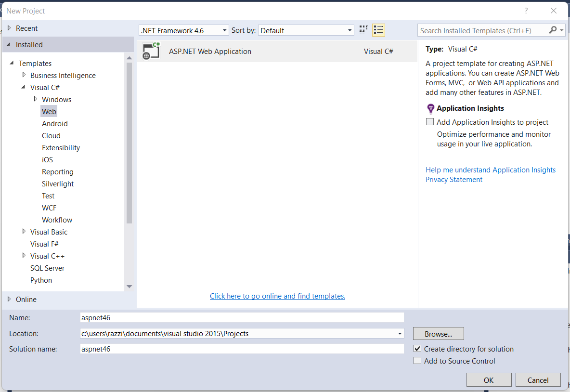This screenshot has width=570, height=392.
Task: Open the go online and find templates link
Action: pos(277,296)
